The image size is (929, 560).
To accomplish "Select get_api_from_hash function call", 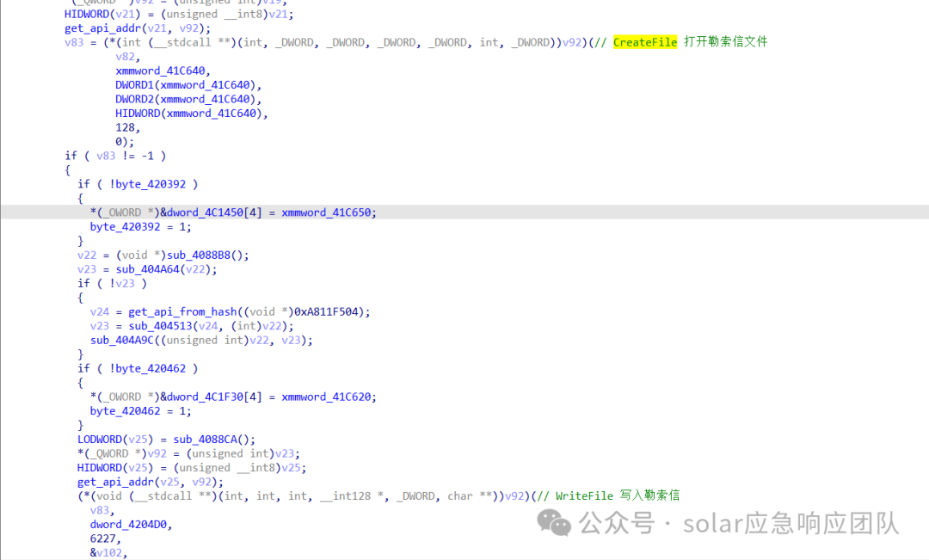I will (x=182, y=311).
